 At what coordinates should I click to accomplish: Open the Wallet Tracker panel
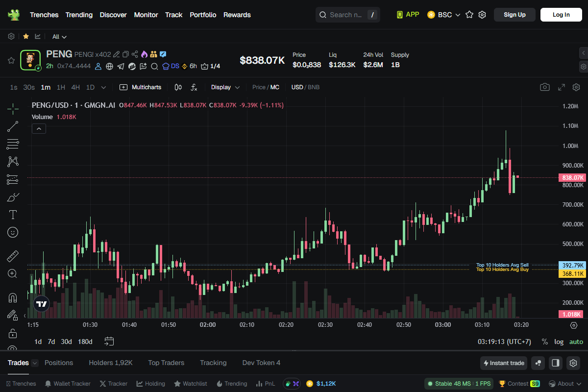tap(68, 384)
